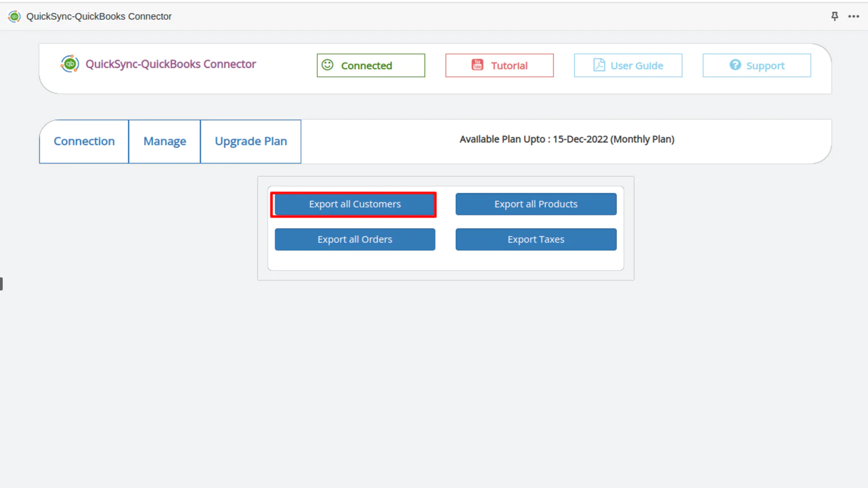Click the smiley face connection status icon
Image resolution: width=868 pixels, height=488 pixels.
point(328,65)
